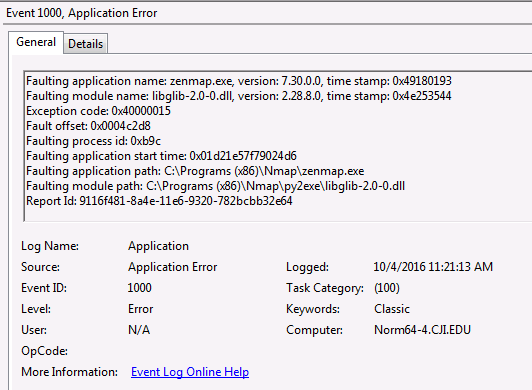Click the 'Faulting module name: libglib-2.0-0.dll' line

(239, 96)
